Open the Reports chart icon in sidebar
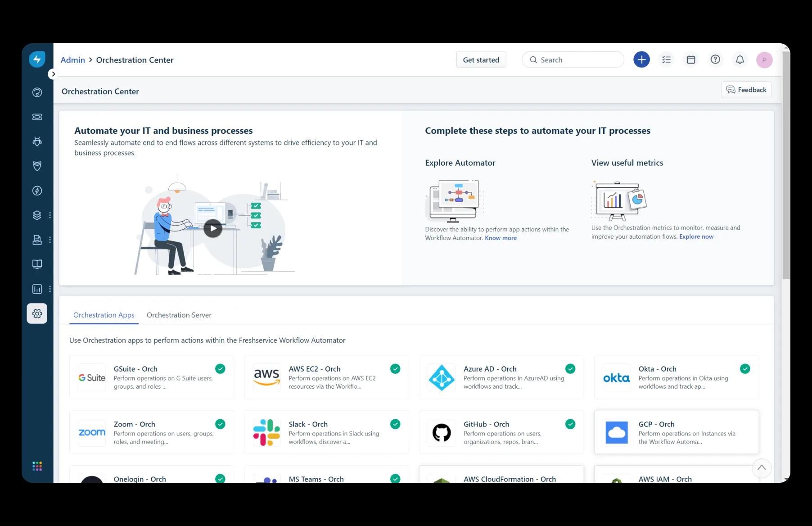Image resolution: width=812 pixels, height=526 pixels. coord(37,289)
